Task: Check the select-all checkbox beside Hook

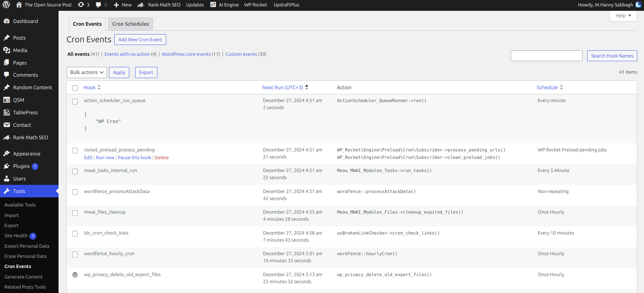Action: coord(75,88)
